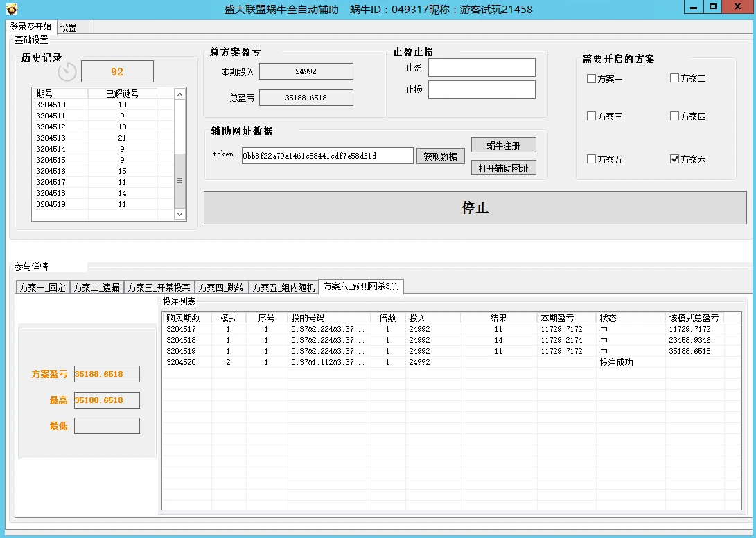Uncheck the 方案六 checkbox
This screenshot has height=538, width=756.
coord(674,159)
